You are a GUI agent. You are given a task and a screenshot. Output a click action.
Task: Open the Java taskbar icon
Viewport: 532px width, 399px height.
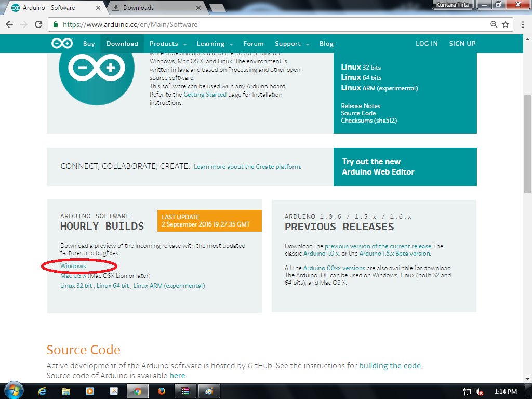pyautogui.click(x=114, y=391)
